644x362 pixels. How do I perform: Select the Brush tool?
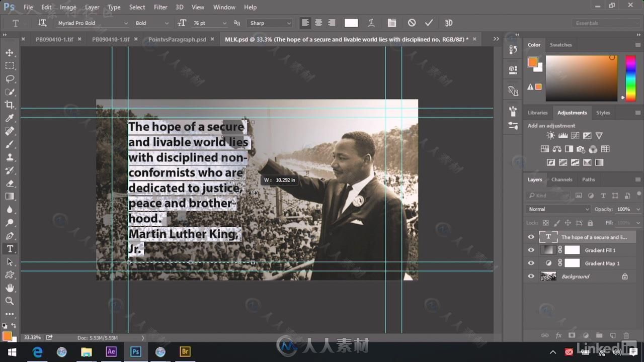click(x=10, y=144)
